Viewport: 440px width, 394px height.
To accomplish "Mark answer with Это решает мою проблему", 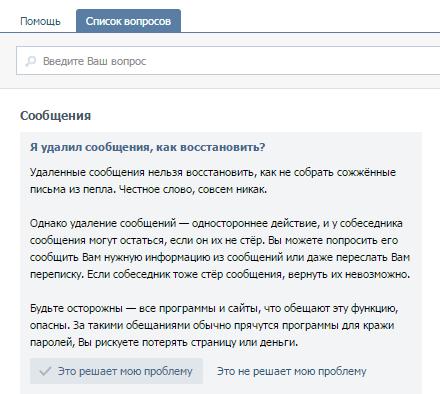I will (x=116, y=371).
